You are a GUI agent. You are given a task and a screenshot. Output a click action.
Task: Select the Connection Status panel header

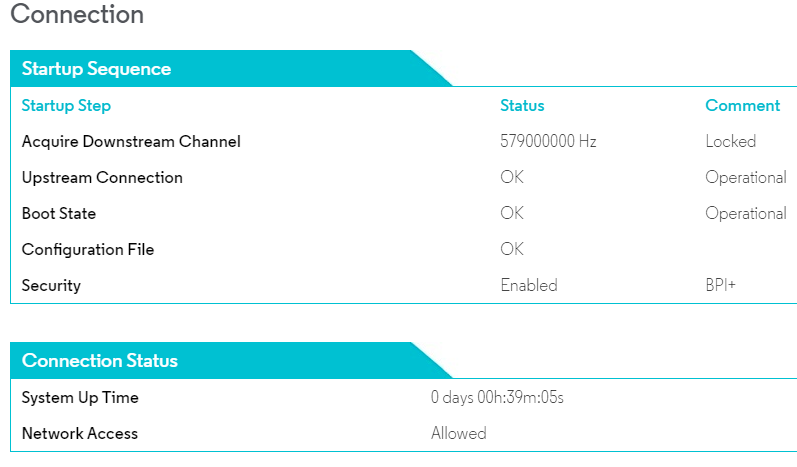(99, 361)
